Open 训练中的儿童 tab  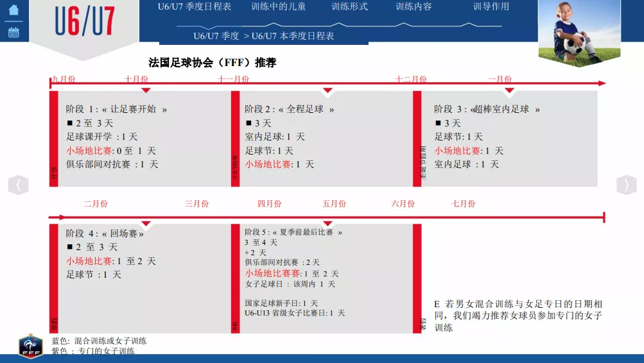coord(279,6)
